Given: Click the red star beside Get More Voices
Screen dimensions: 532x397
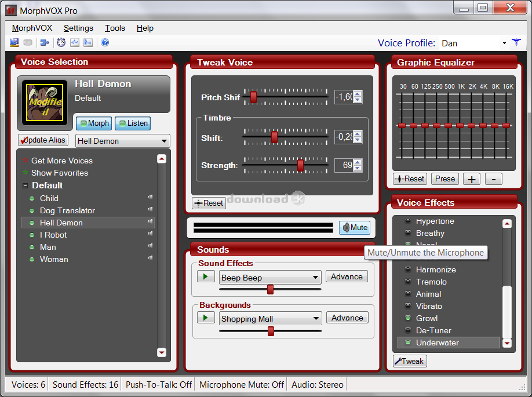Looking at the screenshot, I should click(25, 160).
